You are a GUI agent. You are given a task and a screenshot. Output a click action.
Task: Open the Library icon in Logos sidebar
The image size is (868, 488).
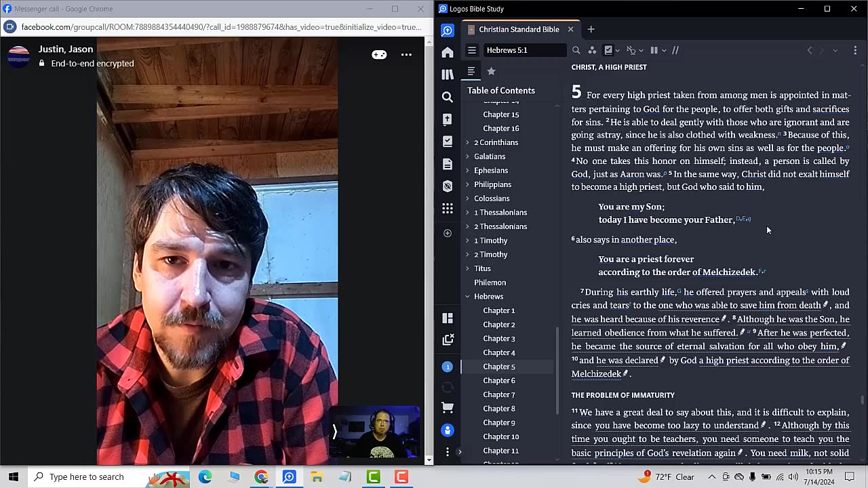tap(448, 75)
